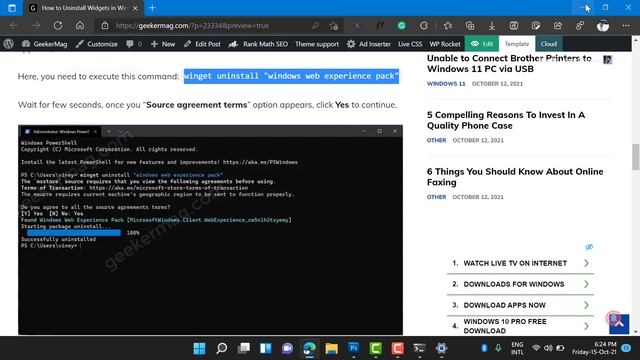Image resolution: width=640 pixels, height=360 pixels.
Task: Click the WINDOWS 11 category link
Action: pyautogui.click(x=446, y=84)
